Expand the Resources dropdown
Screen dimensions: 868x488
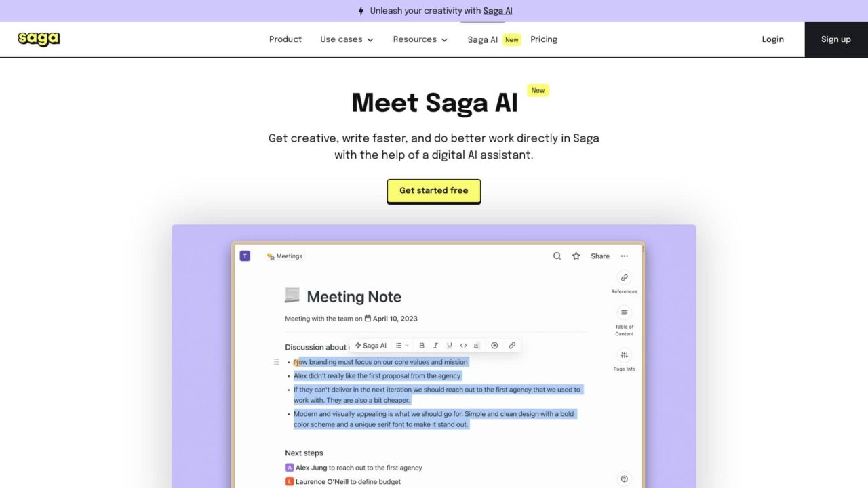point(420,39)
